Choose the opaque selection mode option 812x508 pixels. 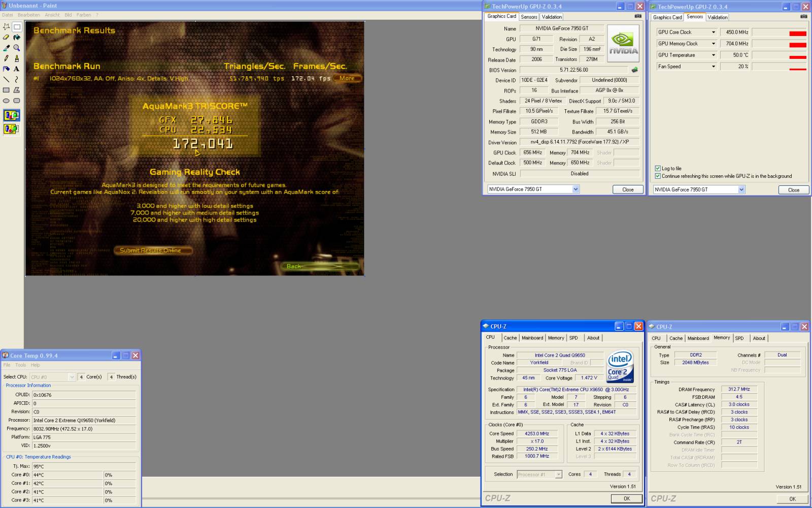(x=11, y=115)
